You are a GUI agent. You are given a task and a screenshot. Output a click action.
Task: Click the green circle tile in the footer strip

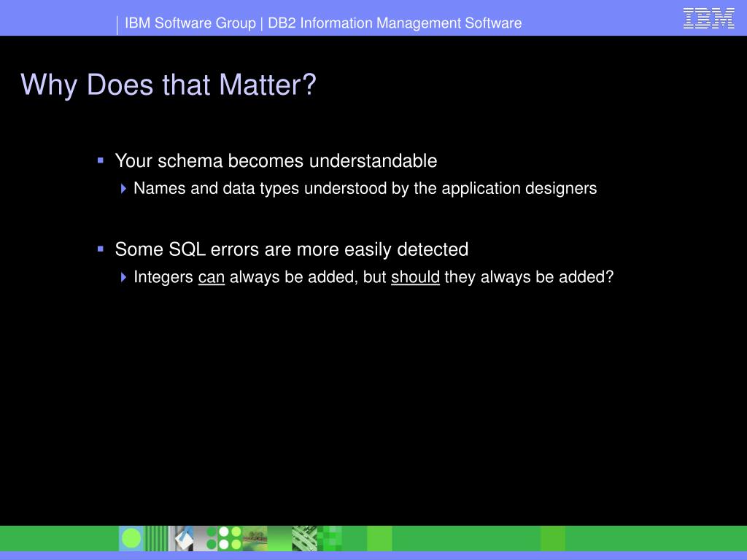pyautogui.click(x=131, y=539)
